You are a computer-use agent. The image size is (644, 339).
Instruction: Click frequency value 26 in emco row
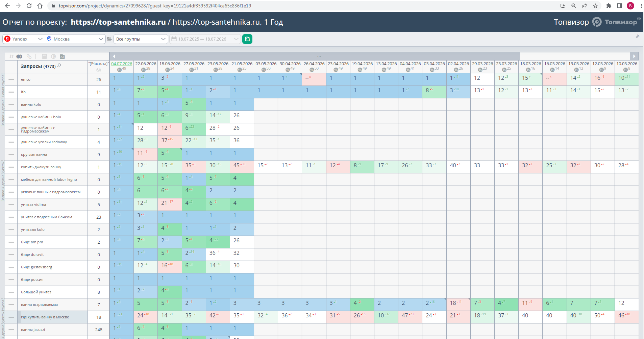tap(99, 80)
